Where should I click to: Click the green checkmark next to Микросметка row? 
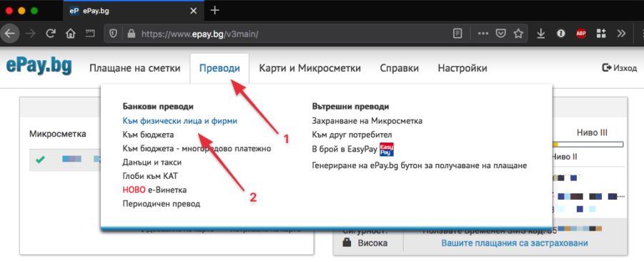[40, 160]
